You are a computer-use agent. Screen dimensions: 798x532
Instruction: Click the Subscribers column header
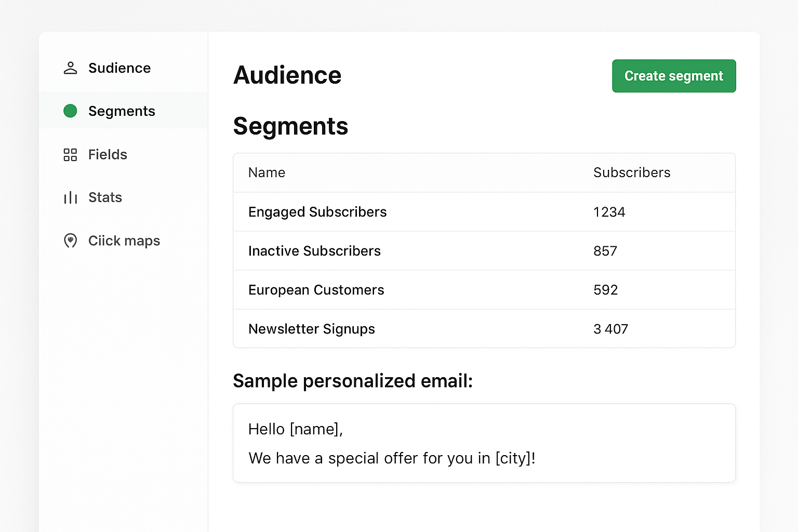pos(632,172)
